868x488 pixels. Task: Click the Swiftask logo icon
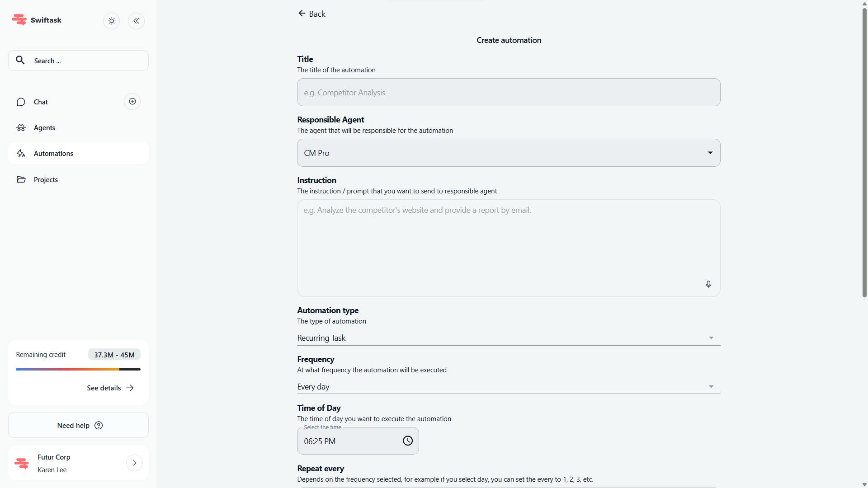(19, 20)
